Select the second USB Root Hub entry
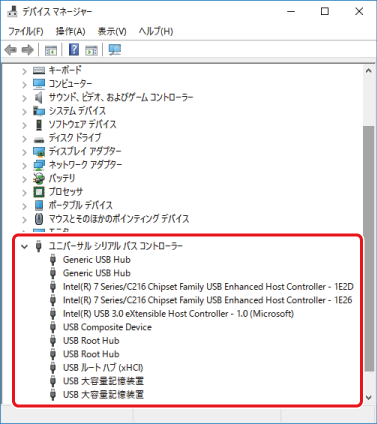This screenshot has height=424, width=377. 91,354
